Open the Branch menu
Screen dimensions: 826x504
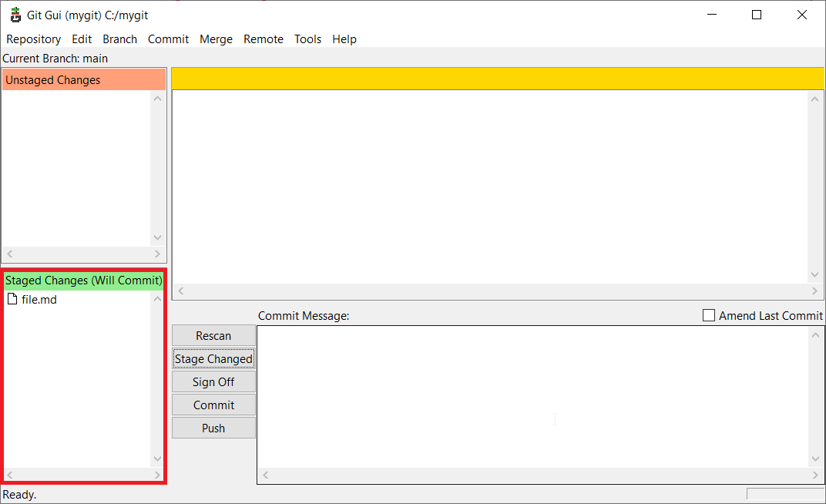[119, 39]
